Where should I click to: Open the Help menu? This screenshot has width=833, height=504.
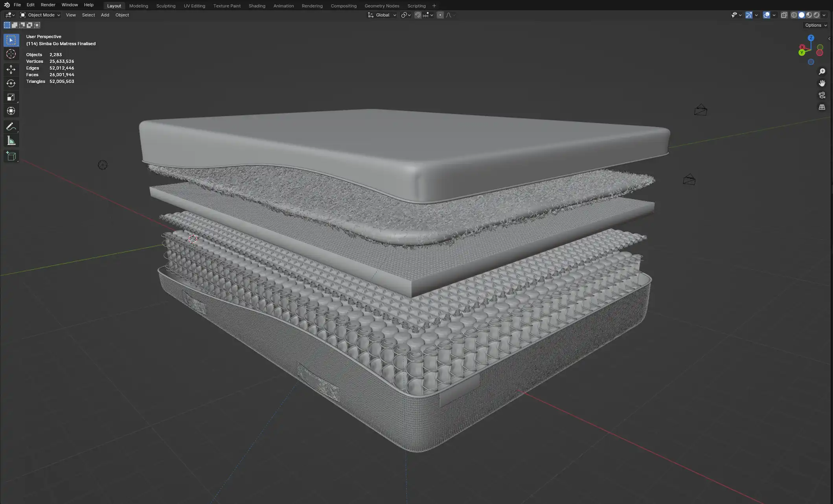[89, 5]
